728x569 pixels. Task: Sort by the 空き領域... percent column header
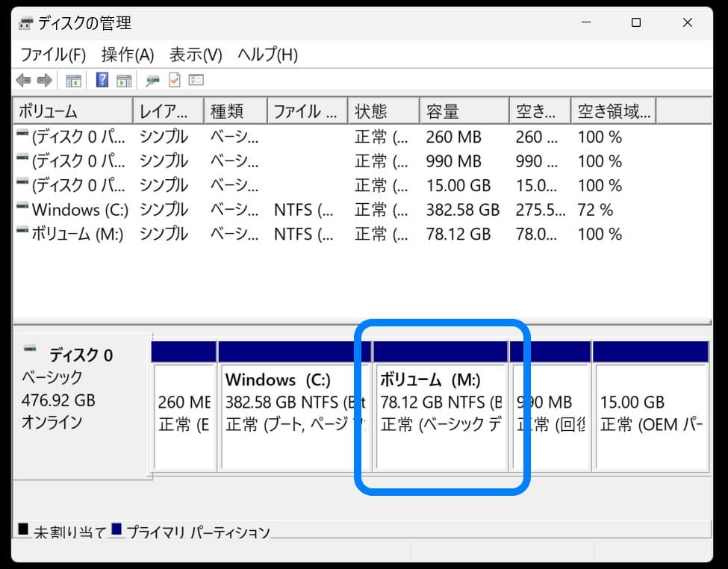click(x=614, y=111)
